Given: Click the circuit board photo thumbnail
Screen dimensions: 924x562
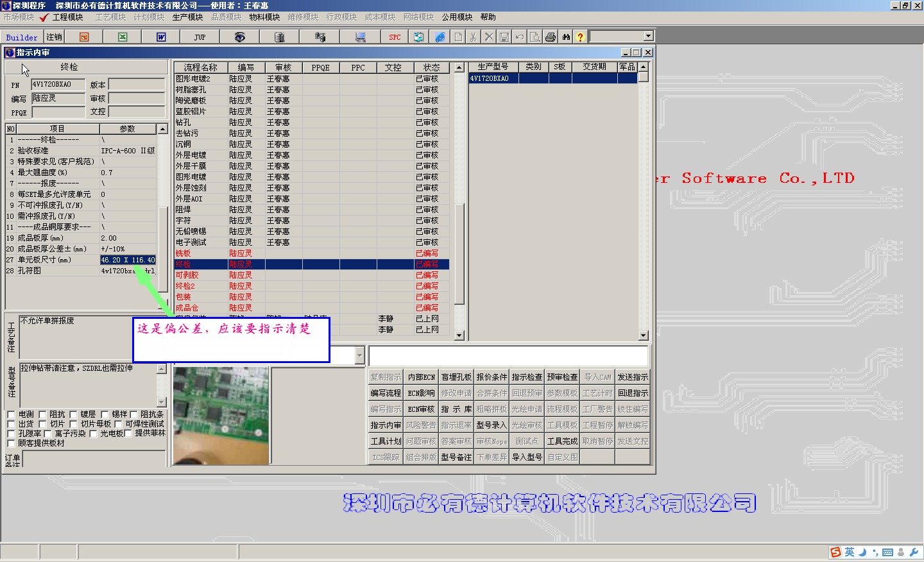Looking at the screenshot, I should (x=221, y=414).
